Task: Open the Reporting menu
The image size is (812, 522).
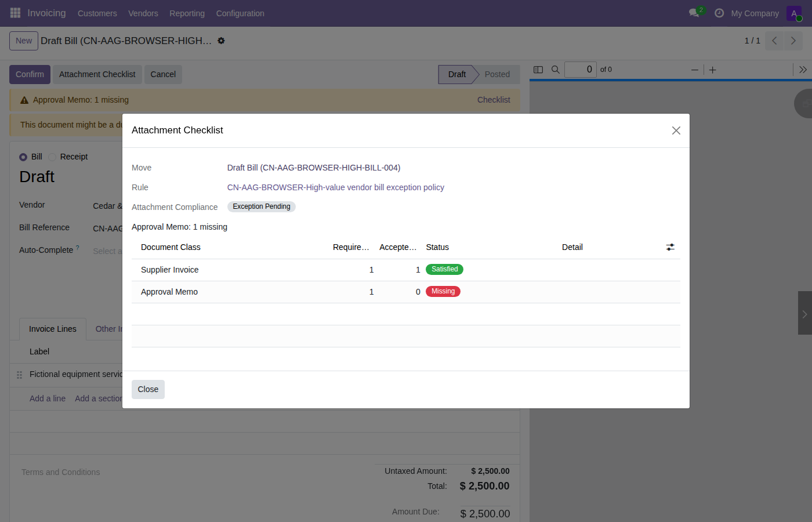Action: coord(187,13)
